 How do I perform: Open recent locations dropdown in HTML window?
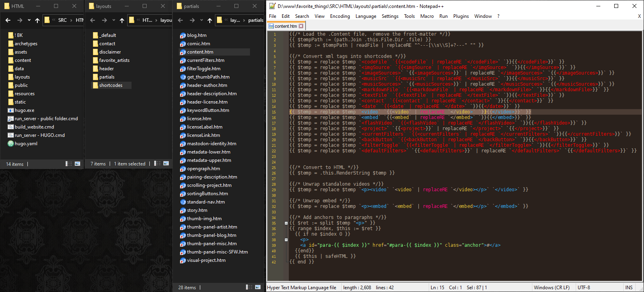pyautogui.click(x=29, y=20)
